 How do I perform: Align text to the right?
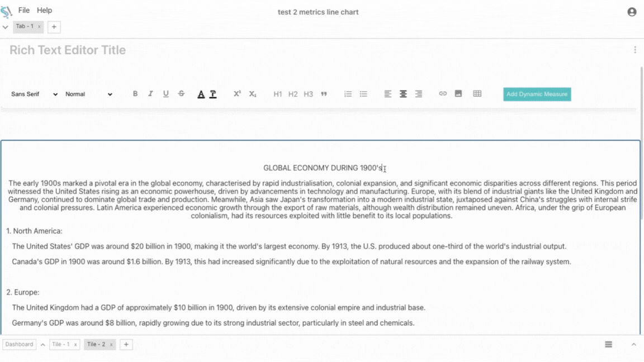(418, 94)
